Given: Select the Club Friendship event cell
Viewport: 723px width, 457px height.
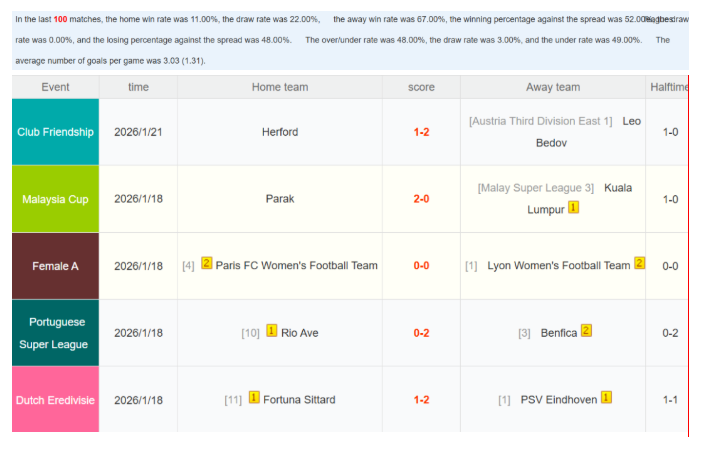Looking at the screenshot, I should [55, 132].
